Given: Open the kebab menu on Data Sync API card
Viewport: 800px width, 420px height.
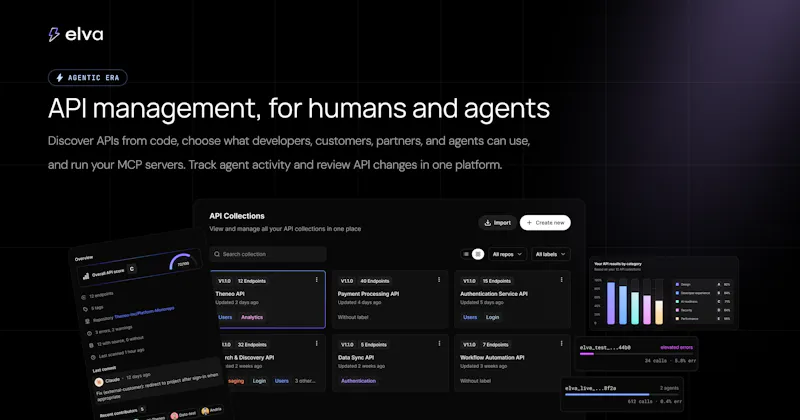Looking at the screenshot, I should (x=439, y=343).
